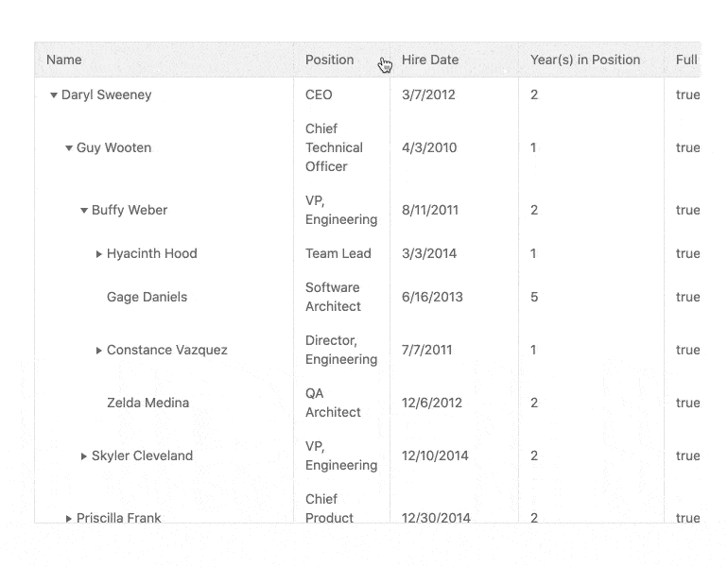The height and width of the screenshot is (567, 728).
Task: Sort by the Position column header
Action: pyautogui.click(x=330, y=60)
